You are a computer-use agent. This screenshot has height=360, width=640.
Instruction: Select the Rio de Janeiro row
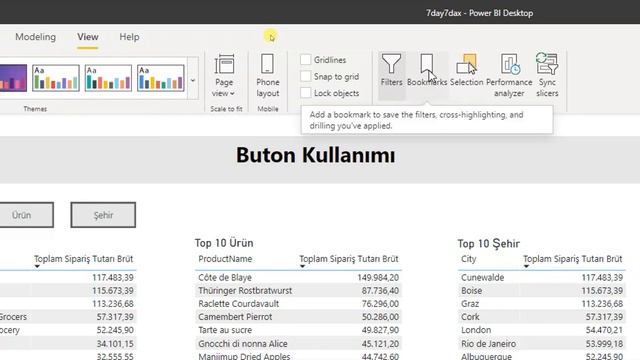click(542, 344)
